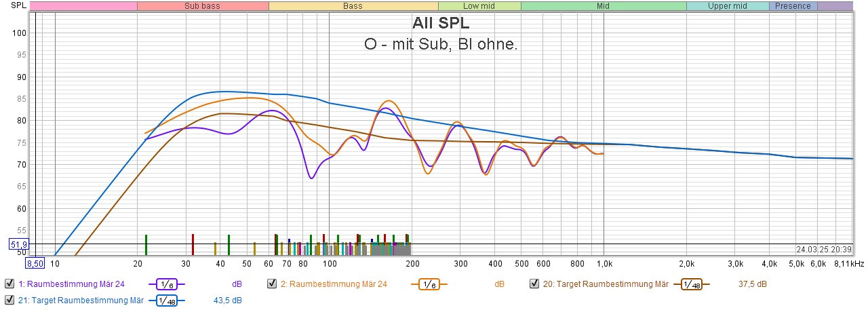Click the 5,0k frequency axis tick label
868x310 pixels.
coord(797,263)
